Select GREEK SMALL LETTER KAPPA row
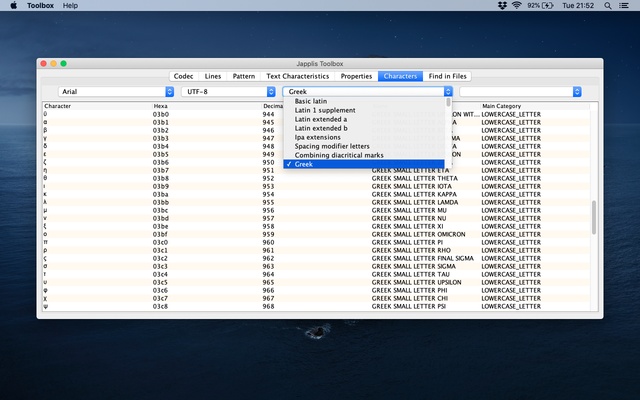The height and width of the screenshot is (400, 640). point(316,194)
